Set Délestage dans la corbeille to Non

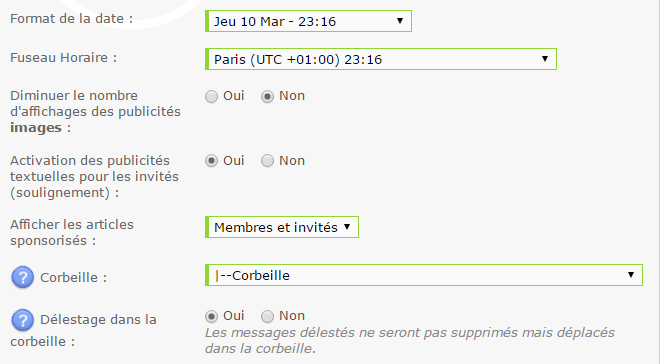267,316
